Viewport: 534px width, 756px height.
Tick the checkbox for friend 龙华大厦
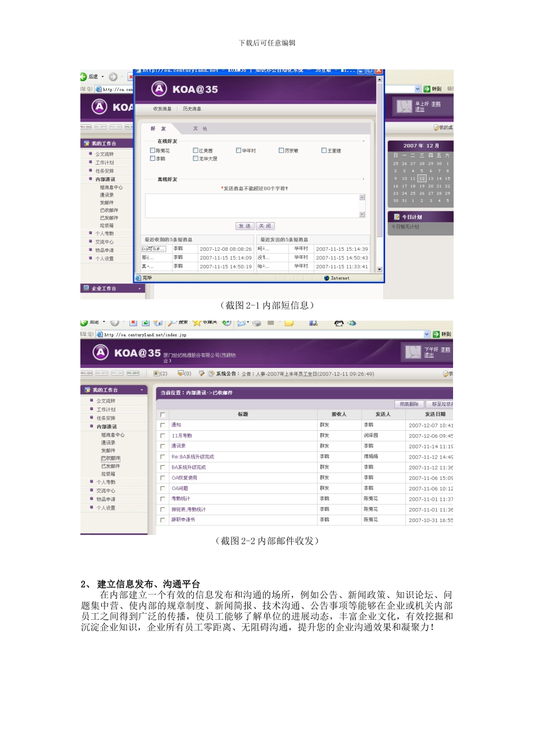[196, 159]
